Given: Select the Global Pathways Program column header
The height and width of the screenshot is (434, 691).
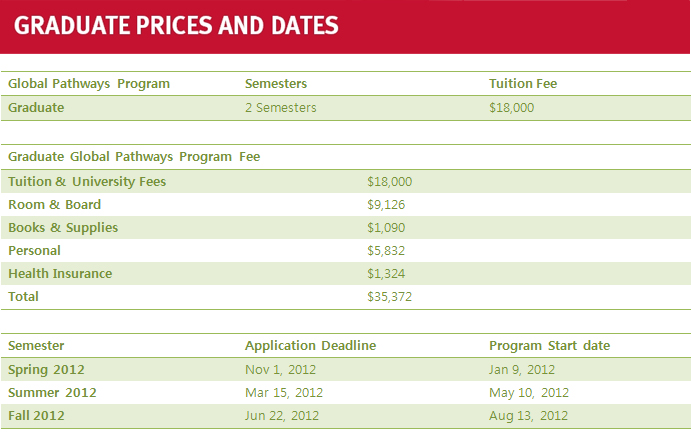Looking at the screenshot, I should click(x=89, y=84).
